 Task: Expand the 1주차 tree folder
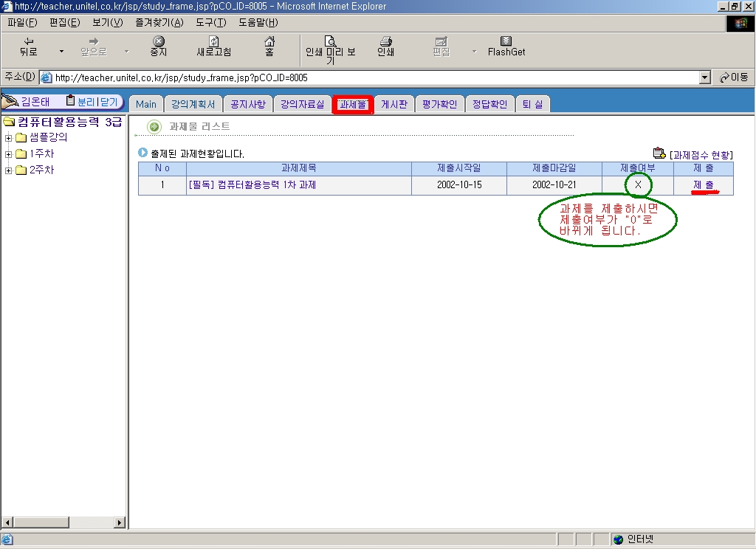[x=9, y=154]
